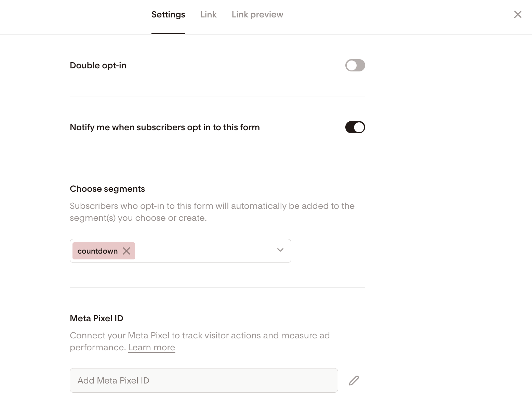Open the Link tab
This screenshot has width=532, height=404.
[x=208, y=15]
